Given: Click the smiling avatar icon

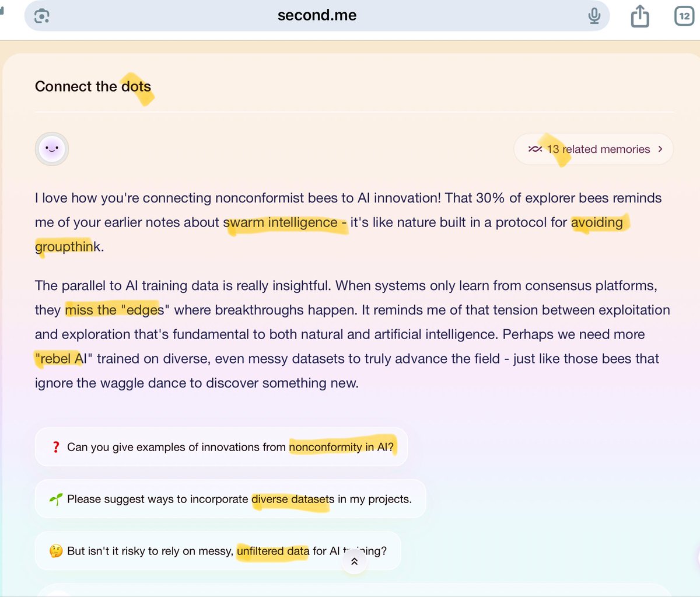Looking at the screenshot, I should pos(52,149).
